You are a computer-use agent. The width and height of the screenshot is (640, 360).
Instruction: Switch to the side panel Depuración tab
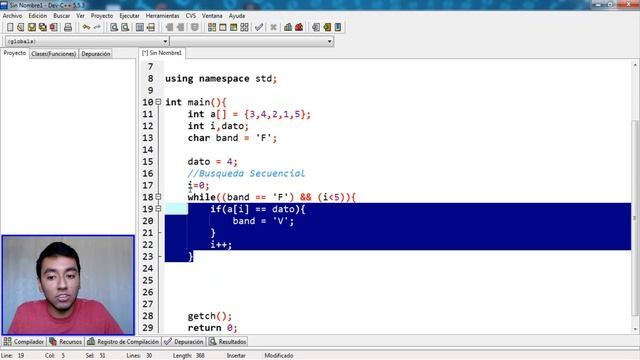click(96, 54)
